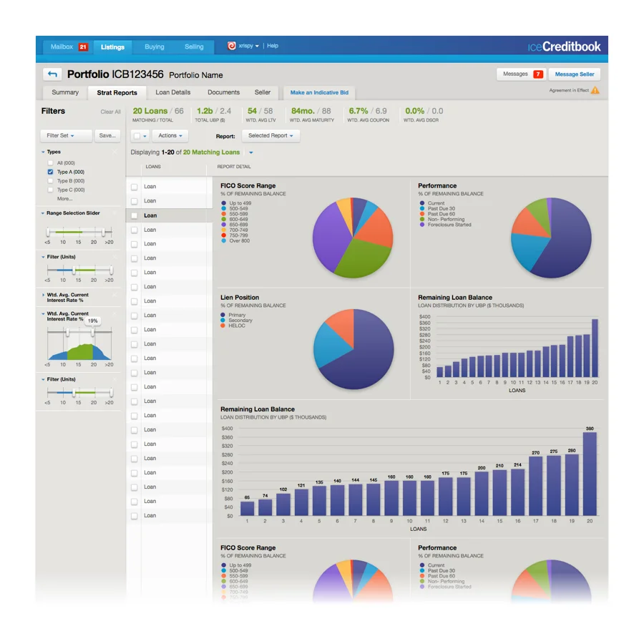Click the right handle of Range Selection Slider

103,233
